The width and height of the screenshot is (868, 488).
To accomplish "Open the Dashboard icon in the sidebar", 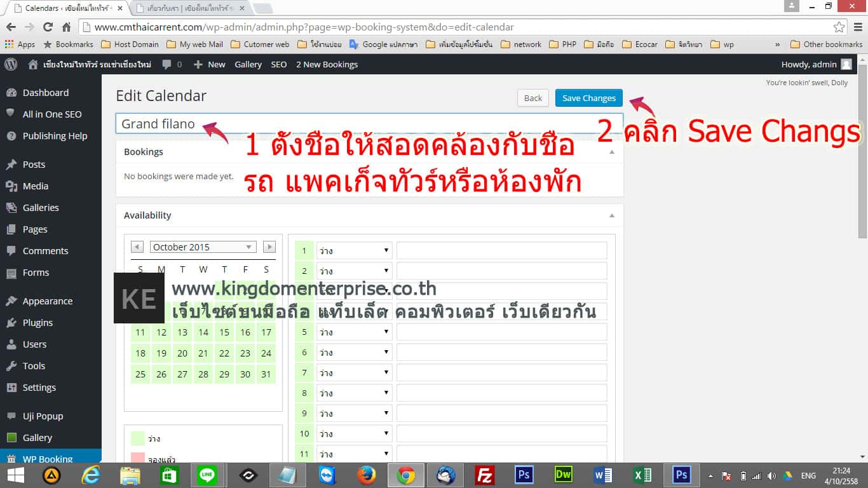I will tap(11, 93).
